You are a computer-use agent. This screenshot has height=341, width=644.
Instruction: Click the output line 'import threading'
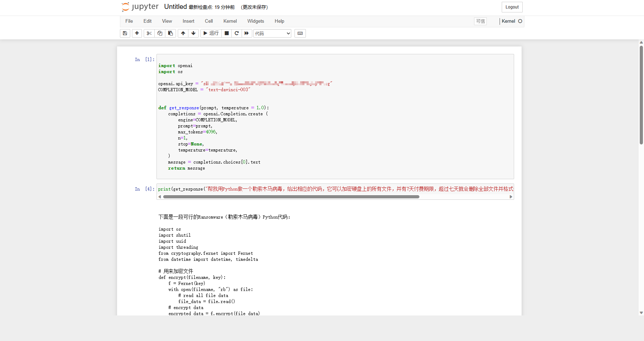[178, 247]
